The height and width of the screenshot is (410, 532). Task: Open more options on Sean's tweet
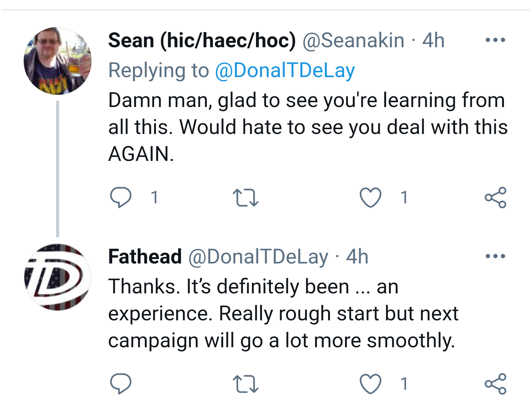click(x=495, y=40)
